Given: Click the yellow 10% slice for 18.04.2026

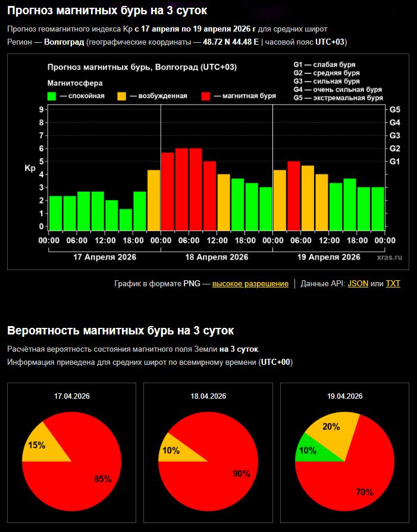Looking at the screenshot, I should (171, 450).
